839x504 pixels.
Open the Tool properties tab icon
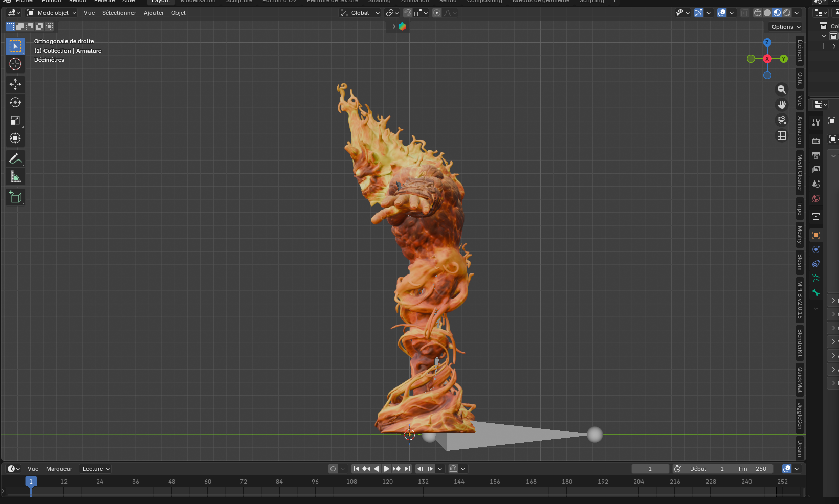816,122
